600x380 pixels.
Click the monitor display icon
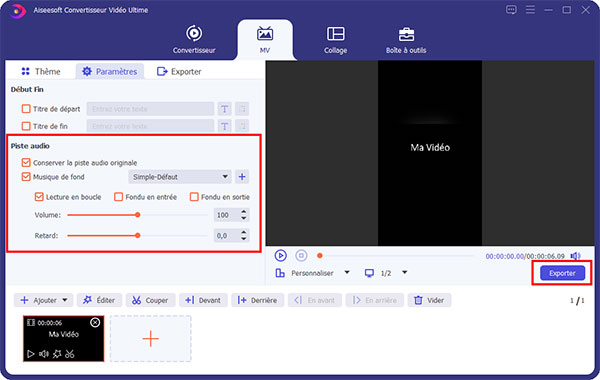[369, 273]
